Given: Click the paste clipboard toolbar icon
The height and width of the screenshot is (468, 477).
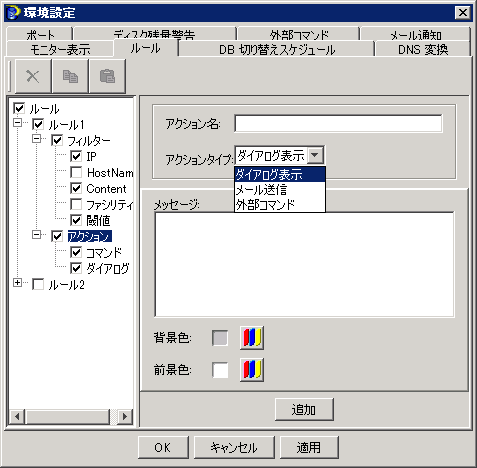Looking at the screenshot, I should coord(107,76).
